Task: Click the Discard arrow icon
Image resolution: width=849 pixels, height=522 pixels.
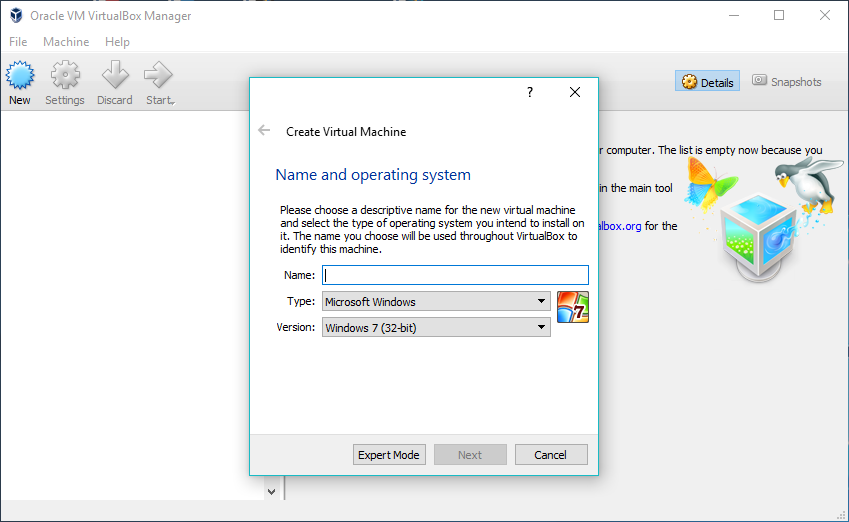Action: (x=115, y=76)
